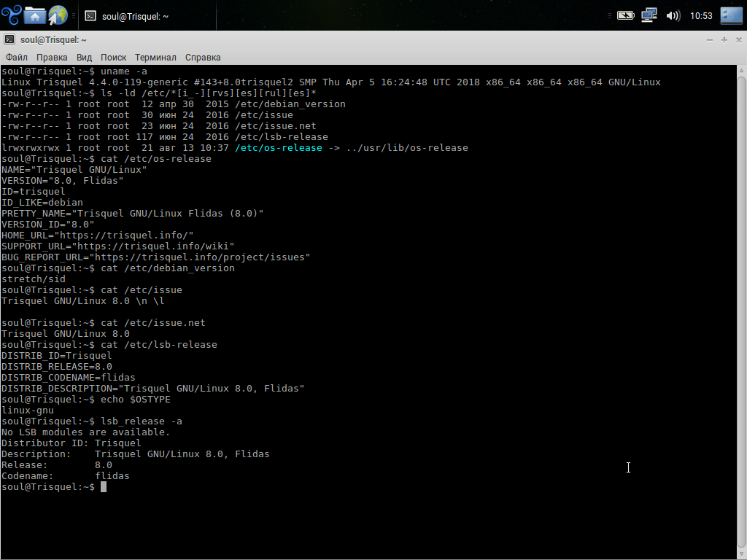Click the 'Codename: flidas' line

coord(65,477)
